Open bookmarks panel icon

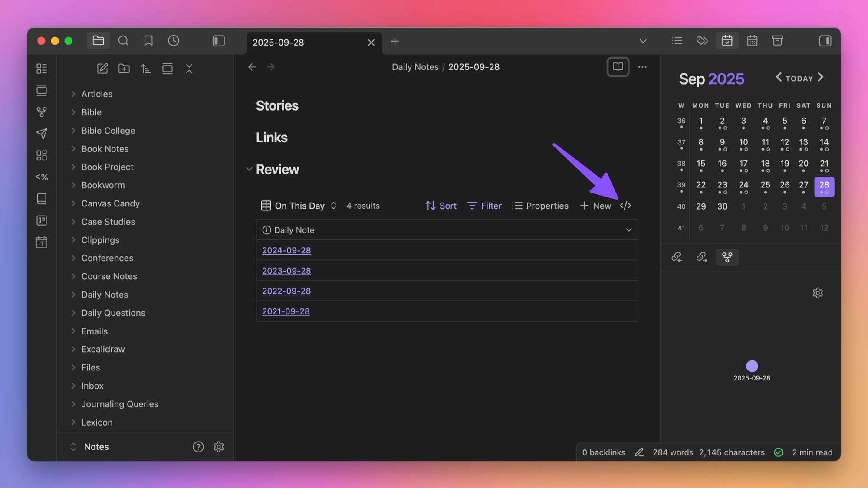click(x=148, y=41)
